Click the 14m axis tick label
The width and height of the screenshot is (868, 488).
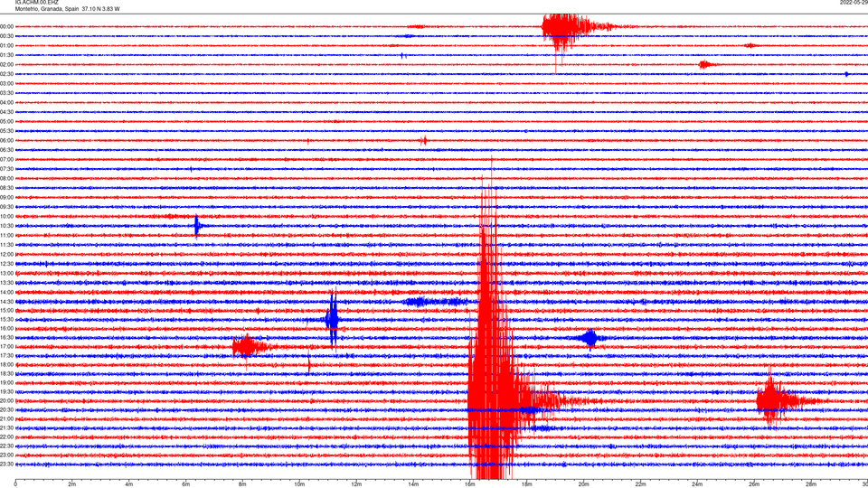coord(413,484)
